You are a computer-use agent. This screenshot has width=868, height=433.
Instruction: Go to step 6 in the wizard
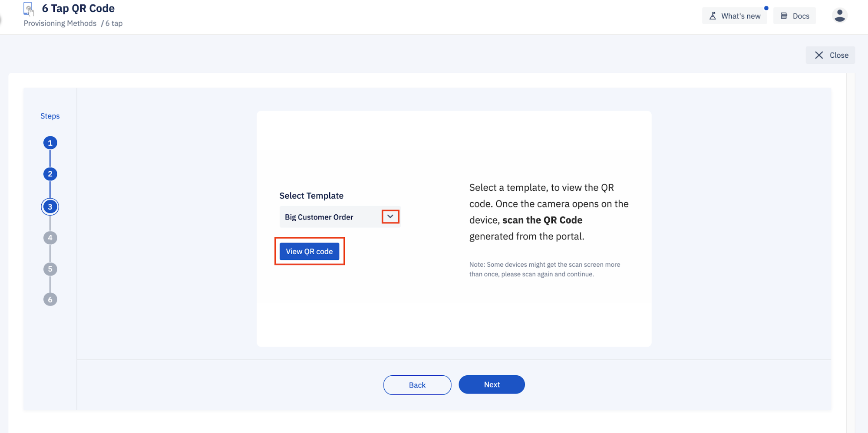pyautogui.click(x=50, y=299)
